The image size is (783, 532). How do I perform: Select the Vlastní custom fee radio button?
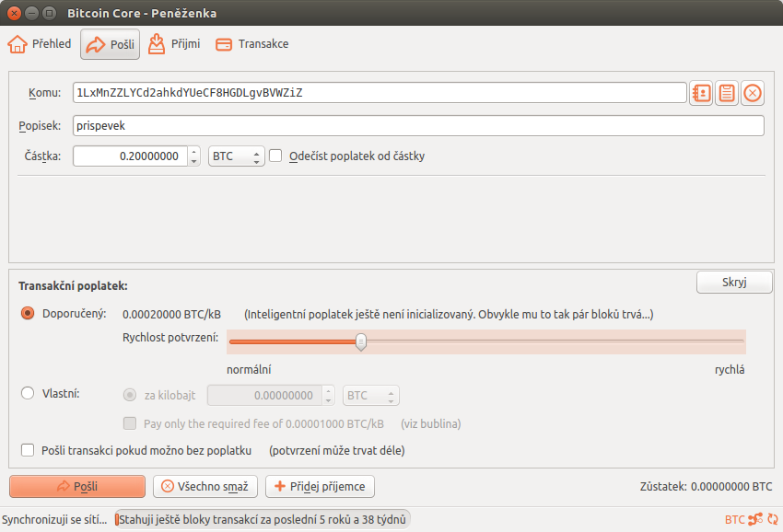(x=28, y=393)
